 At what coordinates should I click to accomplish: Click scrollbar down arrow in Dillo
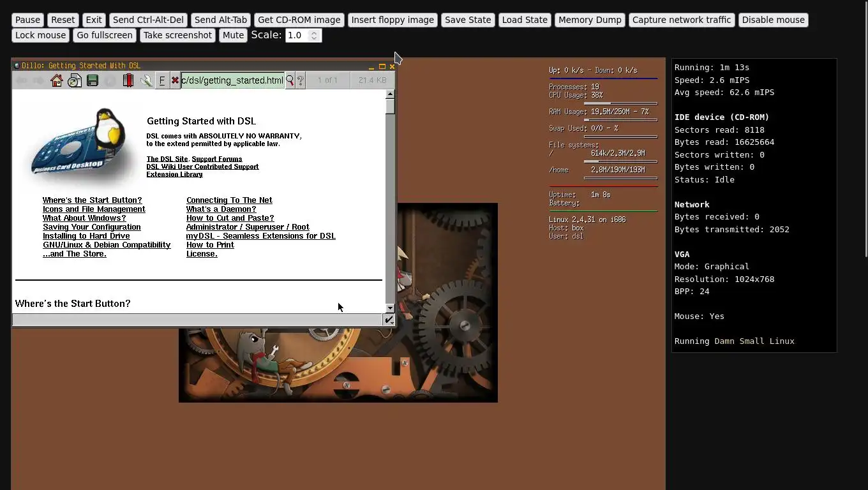coord(390,308)
